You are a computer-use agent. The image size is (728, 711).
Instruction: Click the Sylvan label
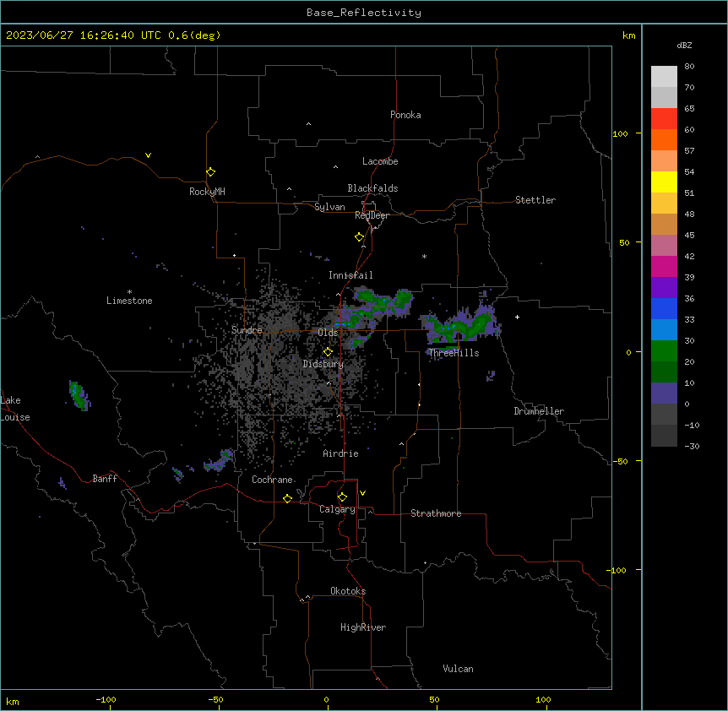329,207
